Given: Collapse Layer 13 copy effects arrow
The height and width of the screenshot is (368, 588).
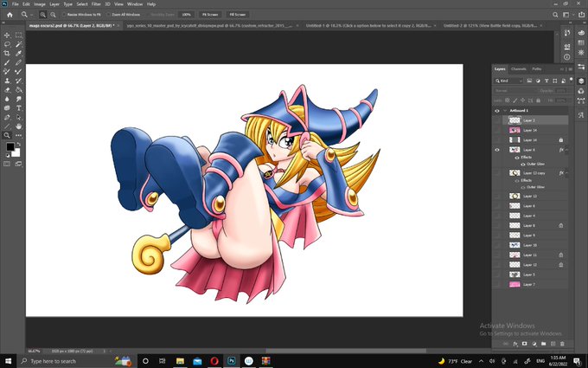Looking at the screenshot, I should pos(567,172).
